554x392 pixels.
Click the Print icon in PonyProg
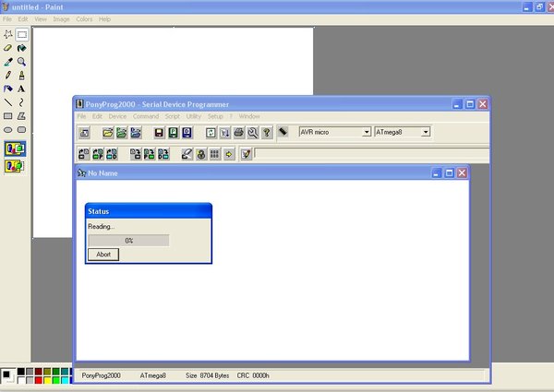pyautogui.click(x=239, y=133)
